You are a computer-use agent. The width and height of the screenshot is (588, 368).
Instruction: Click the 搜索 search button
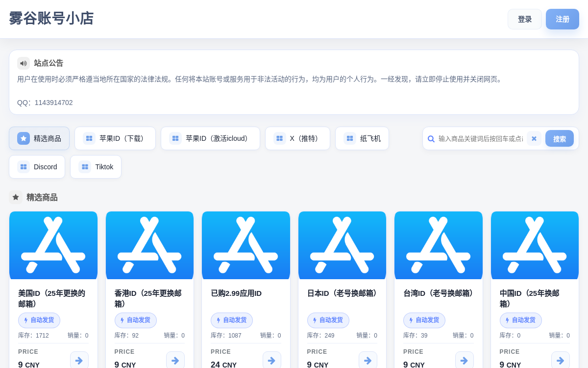pyautogui.click(x=560, y=138)
